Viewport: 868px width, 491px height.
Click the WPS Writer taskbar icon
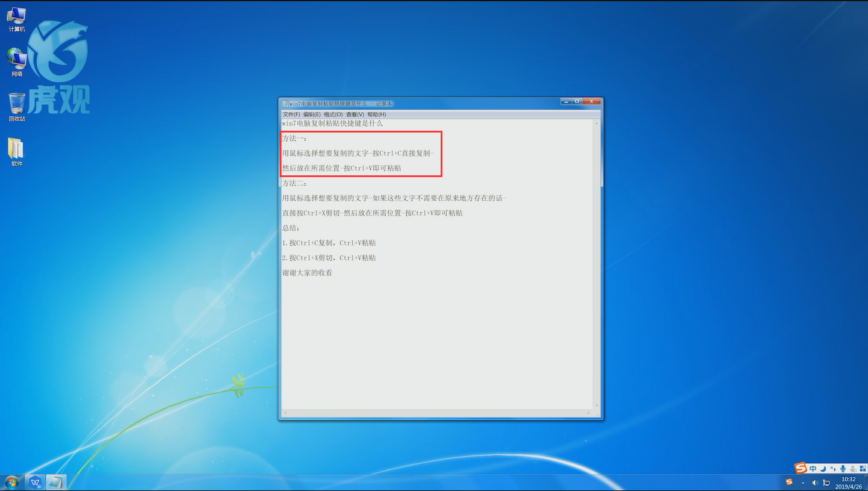(36, 482)
